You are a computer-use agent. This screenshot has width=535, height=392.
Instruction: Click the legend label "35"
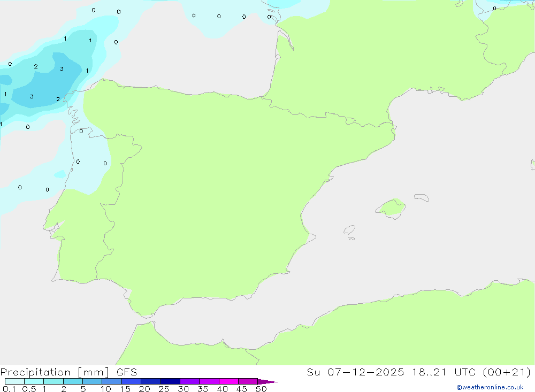point(203,389)
